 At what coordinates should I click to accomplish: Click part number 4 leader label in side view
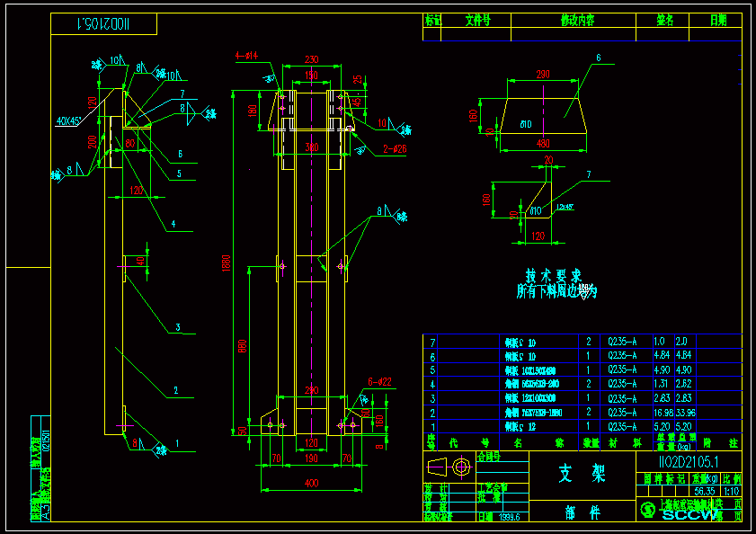pyautogui.click(x=173, y=225)
